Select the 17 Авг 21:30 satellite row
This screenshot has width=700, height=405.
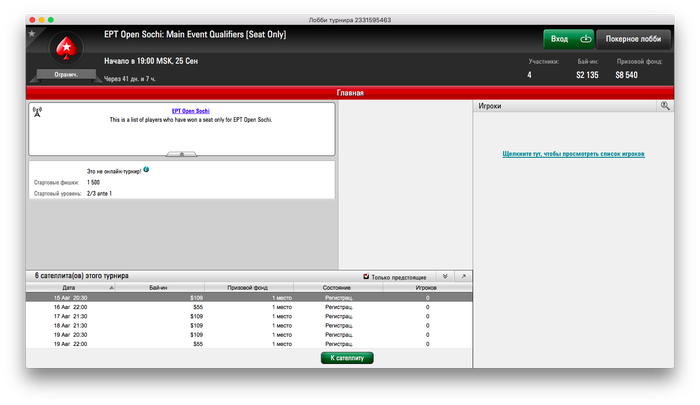[x=249, y=316]
